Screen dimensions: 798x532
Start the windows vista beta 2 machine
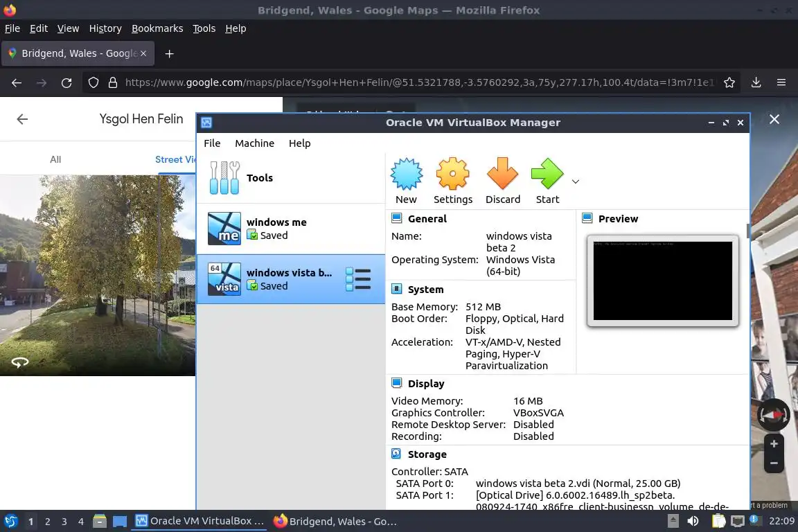pos(547,181)
